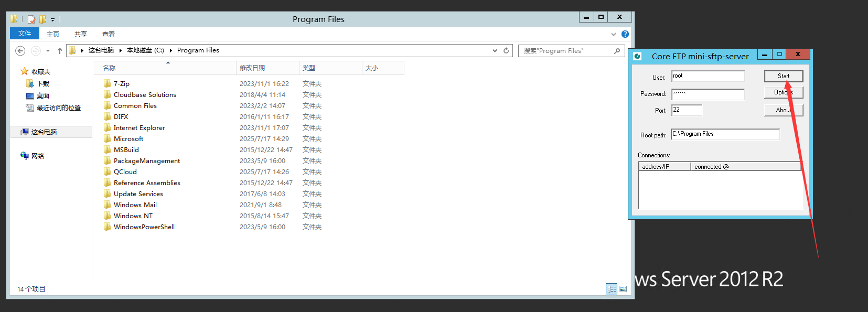The height and width of the screenshot is (312, 868).
Task: Expand the Explorer ribbon chevron
Action: pos(614,34)
